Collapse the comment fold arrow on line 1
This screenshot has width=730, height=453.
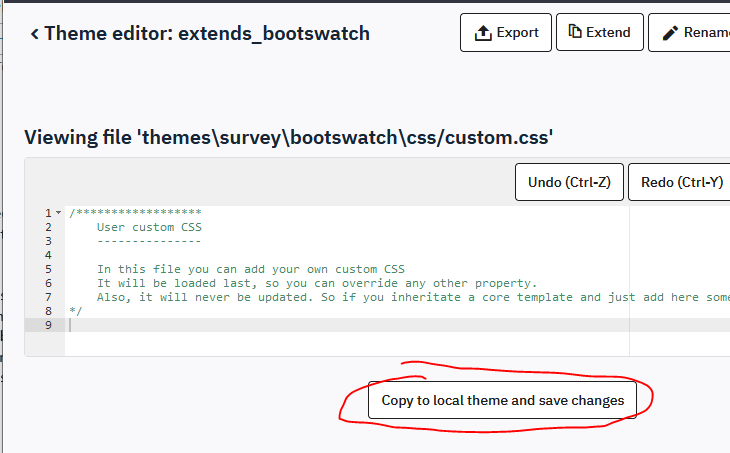pyautogui.click(x=59, y=213)
